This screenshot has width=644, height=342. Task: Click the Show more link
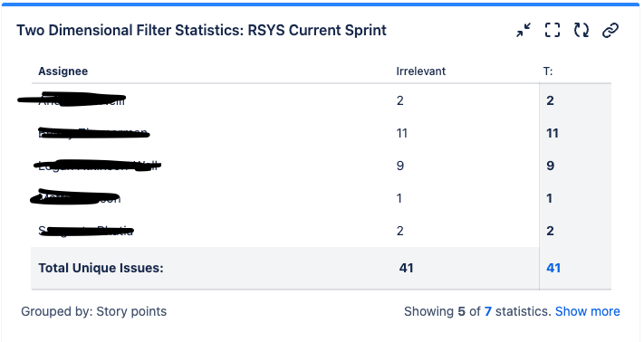587,311
